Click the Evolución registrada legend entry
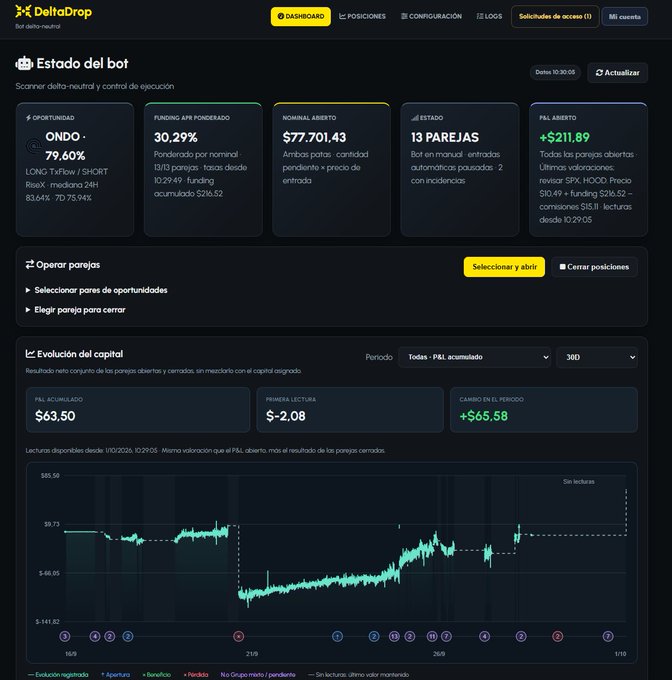This screenshot has width=672, height=680. [58, 675]
